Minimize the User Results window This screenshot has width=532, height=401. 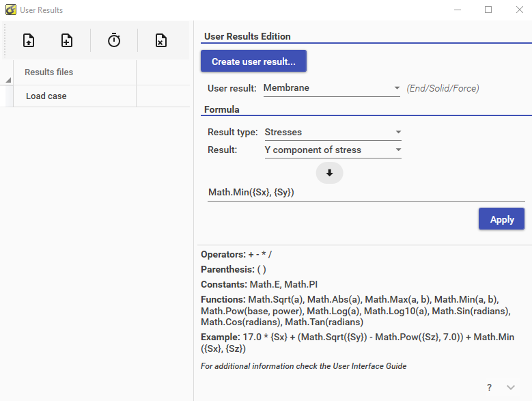[x=457, y=10]
